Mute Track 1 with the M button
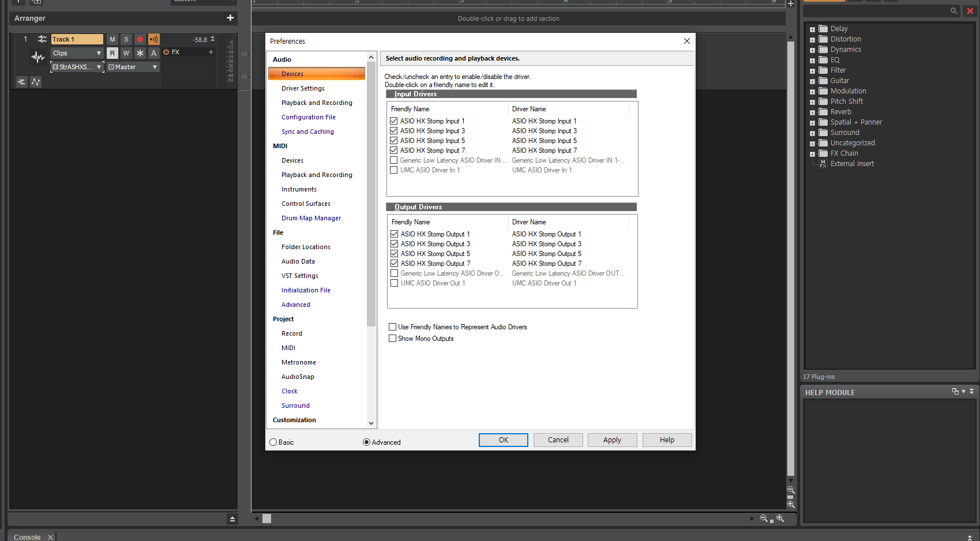 [x=112, y=39]
